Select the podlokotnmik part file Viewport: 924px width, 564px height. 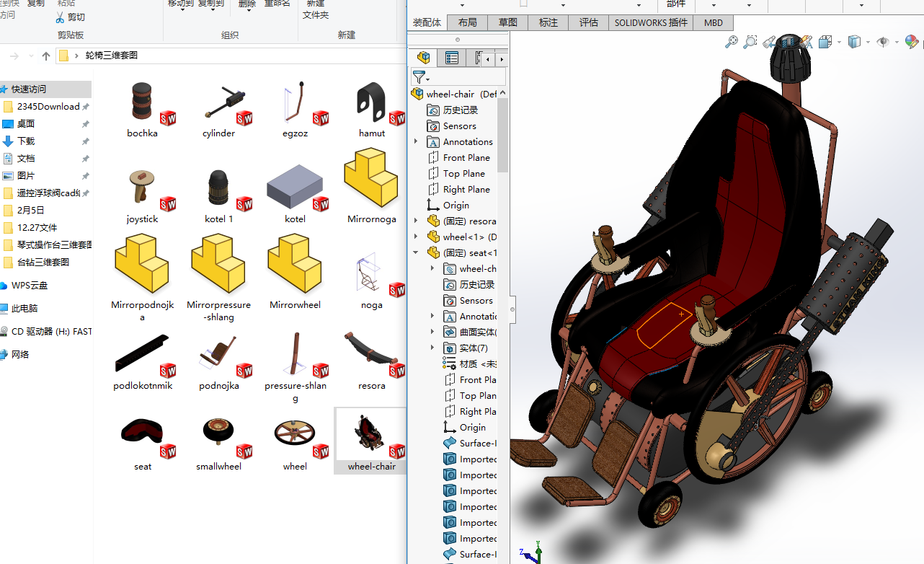point(143,362)
